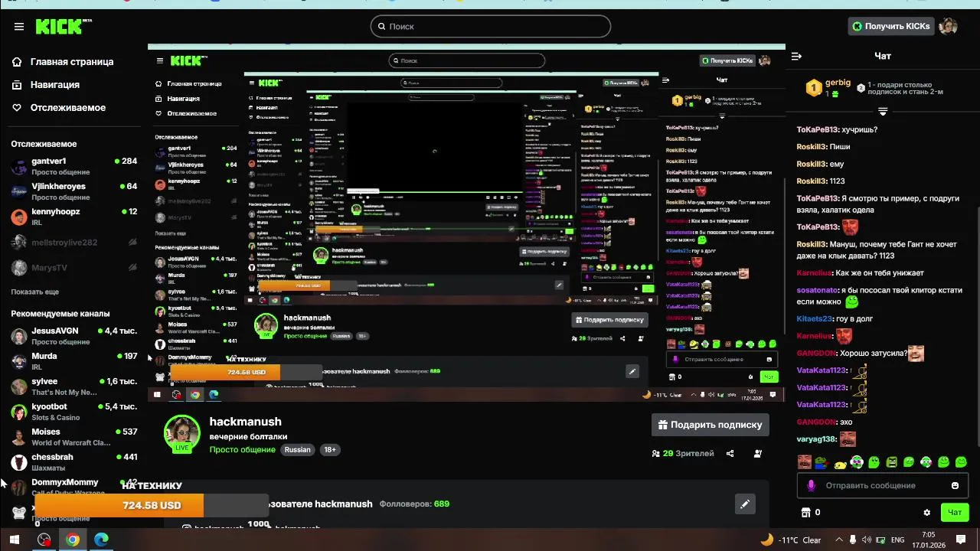Click the Чат title at the top of chat
Screen dimensions: 980x551
point(883,56)
